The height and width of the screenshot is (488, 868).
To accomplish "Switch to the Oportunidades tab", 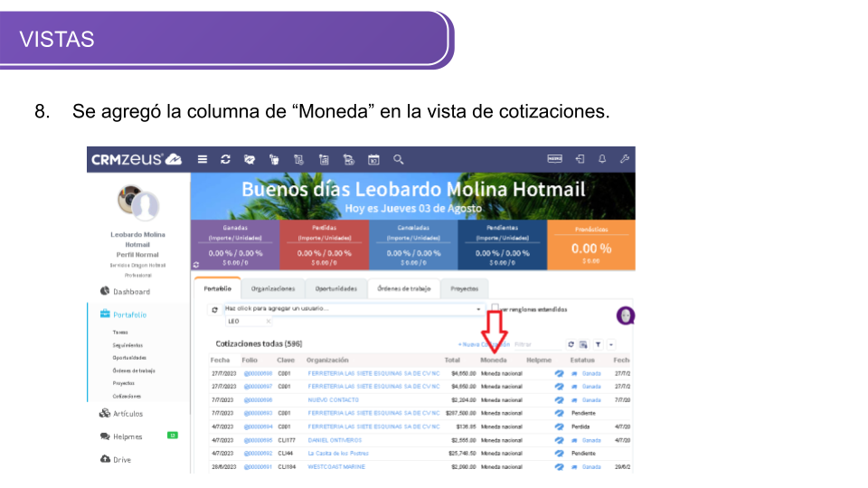I will tap(336, 288).
